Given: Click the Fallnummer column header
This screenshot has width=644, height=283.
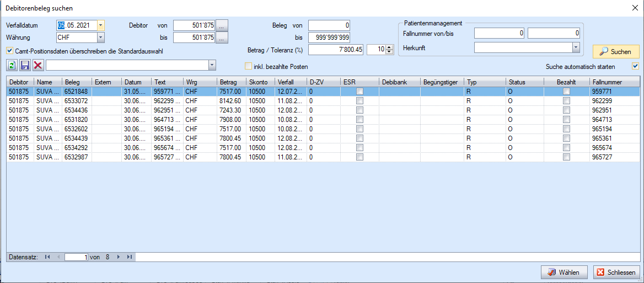Looking at the screenshot, I should 613,82.
